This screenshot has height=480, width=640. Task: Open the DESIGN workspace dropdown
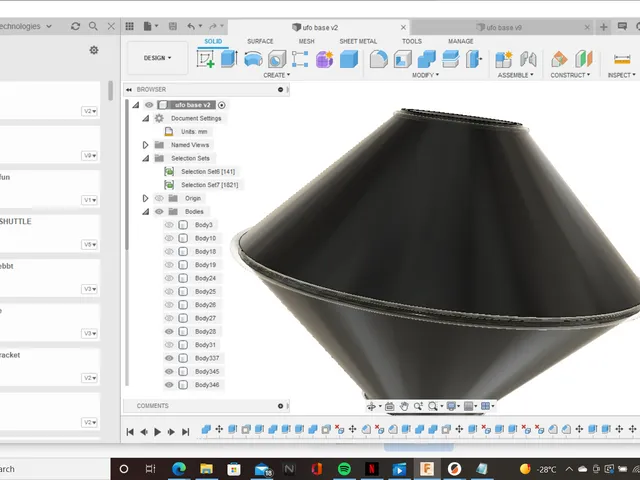click(158, 58)
